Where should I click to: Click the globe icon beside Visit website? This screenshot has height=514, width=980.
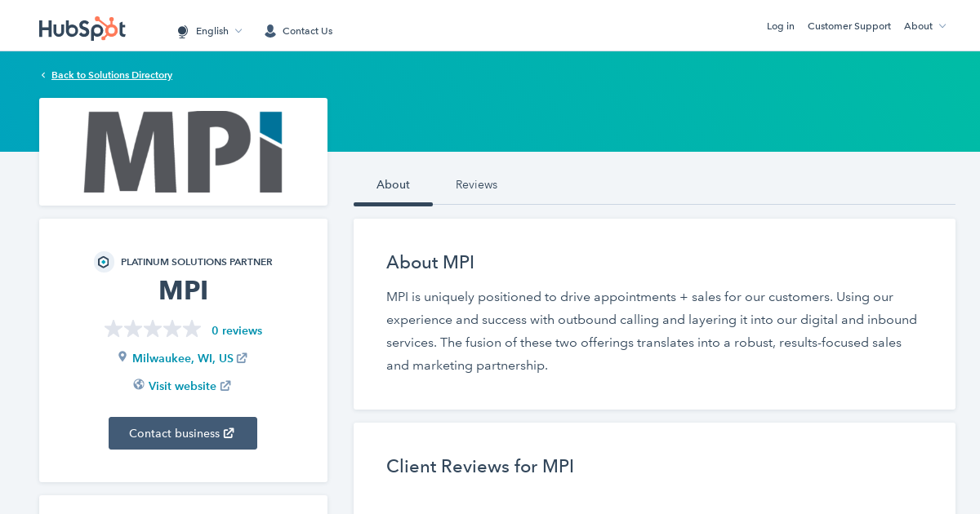[138, 384]
